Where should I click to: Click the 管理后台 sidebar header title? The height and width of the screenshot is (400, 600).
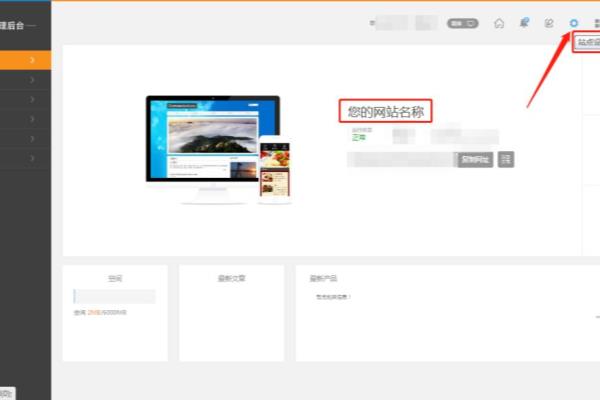click(x=12, y=26)
